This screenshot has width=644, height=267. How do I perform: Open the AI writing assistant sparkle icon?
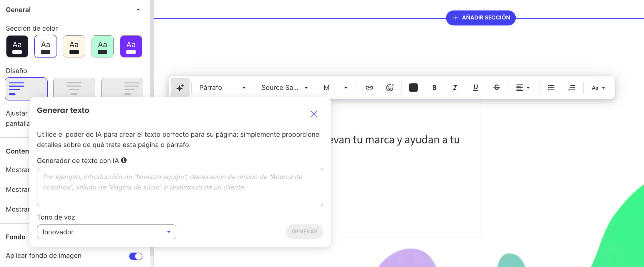(180, 87)
